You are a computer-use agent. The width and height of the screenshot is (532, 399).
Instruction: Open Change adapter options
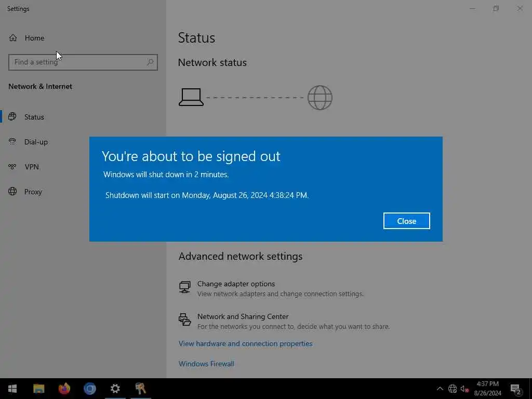(x=271, y=288)
